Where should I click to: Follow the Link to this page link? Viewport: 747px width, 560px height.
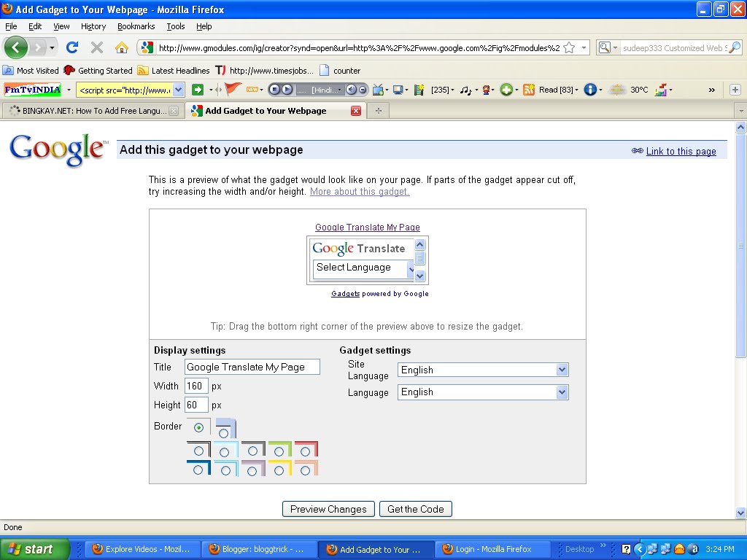(x=681, y=151)
